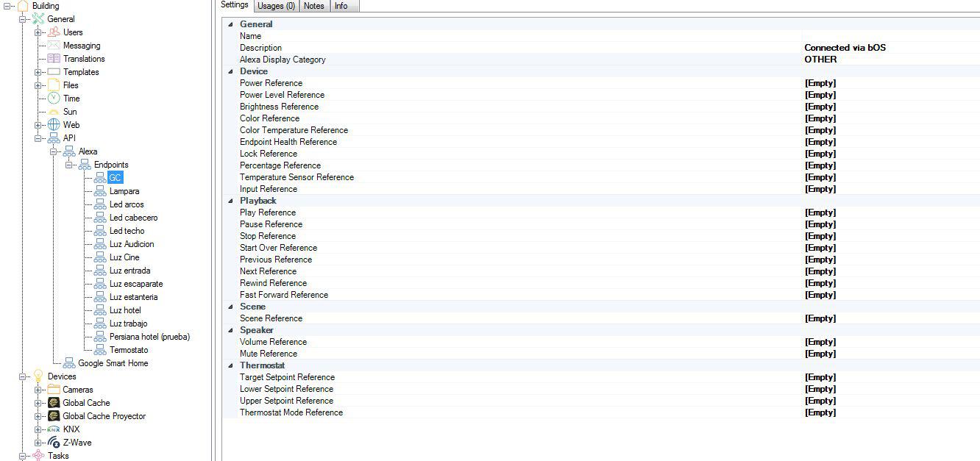Click the Power Reference value field

click(x=890, y=83)
